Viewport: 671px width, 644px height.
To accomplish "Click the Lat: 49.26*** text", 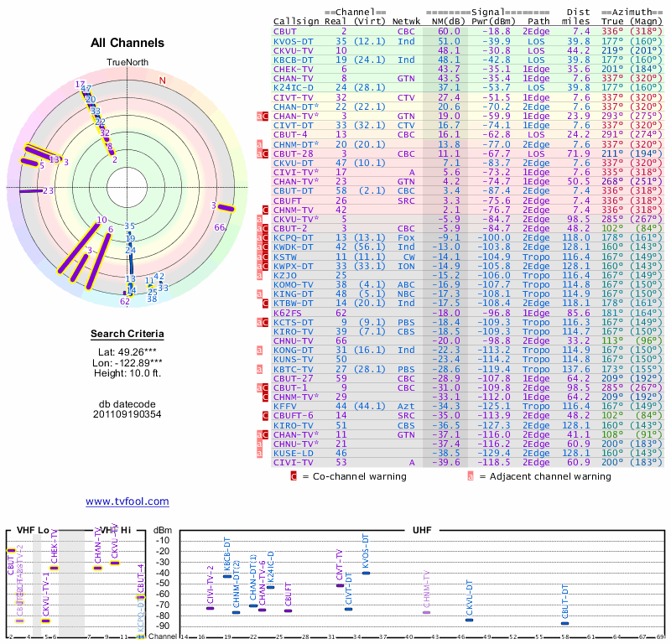I will pos(127,352).
